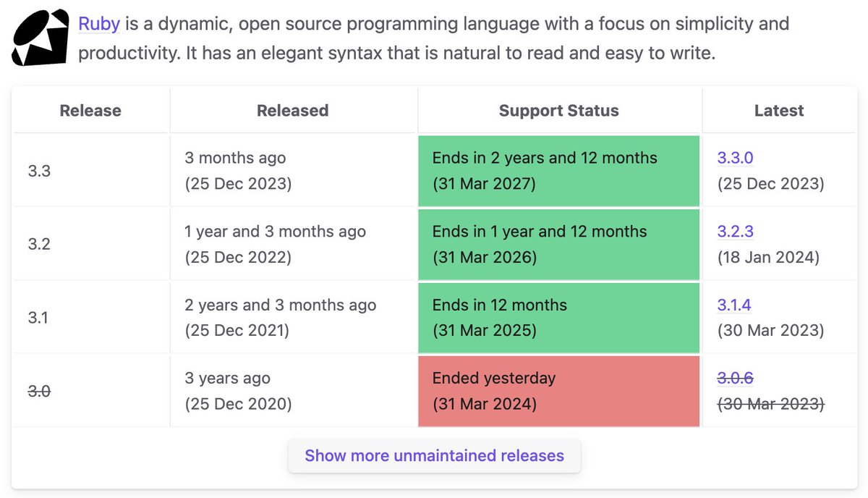Open the Ruby hyperlink in the description
The height and width of the screenshot is (498, 868).
[x=99, y=24]
